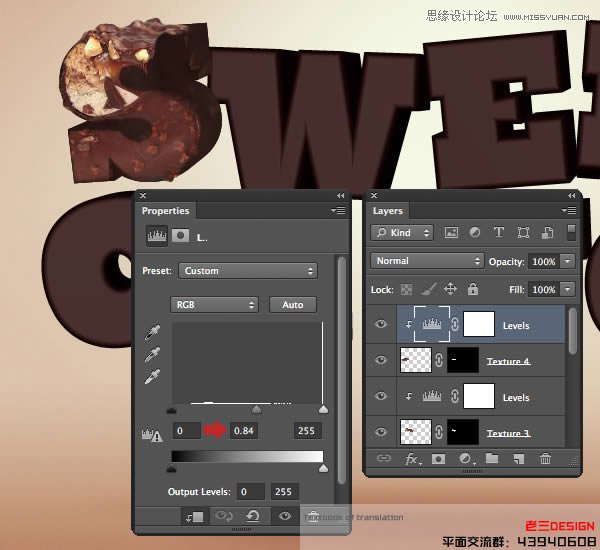Click the Output Levels 0 field

pyautogui.click(x=251, y=491)
